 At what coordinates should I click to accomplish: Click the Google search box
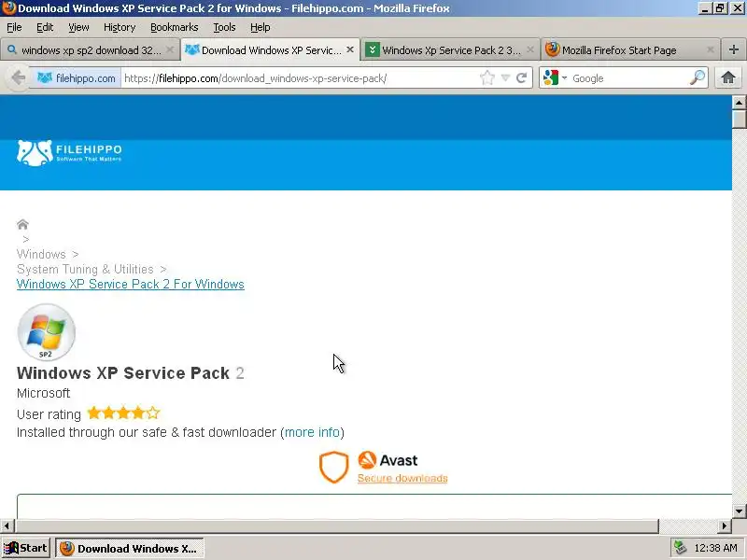coord(628,78)
